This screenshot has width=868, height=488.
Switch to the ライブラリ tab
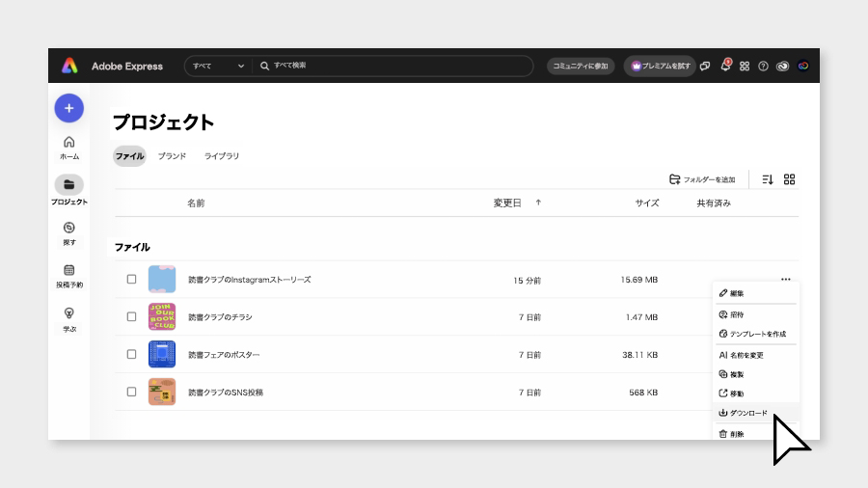click(222, 156)
